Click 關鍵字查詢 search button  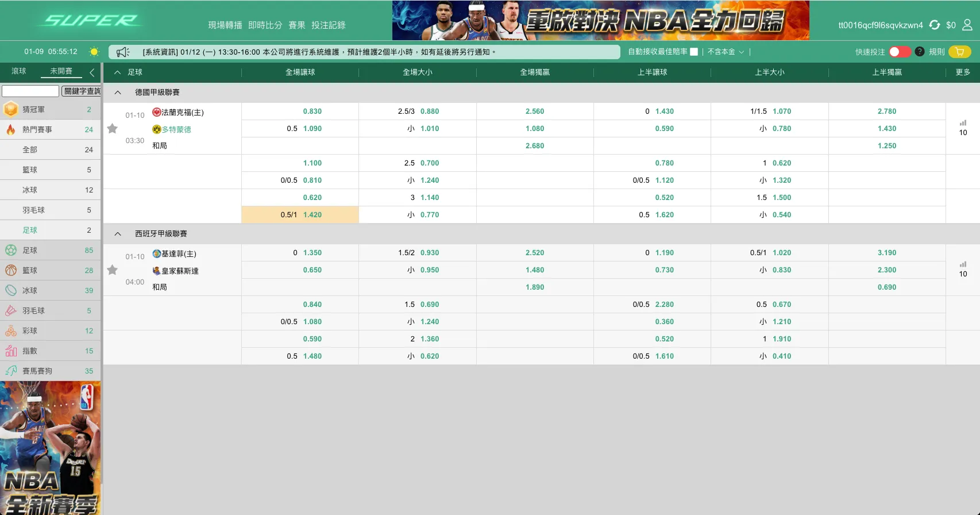pyautogui.click(x=81, y=91)
